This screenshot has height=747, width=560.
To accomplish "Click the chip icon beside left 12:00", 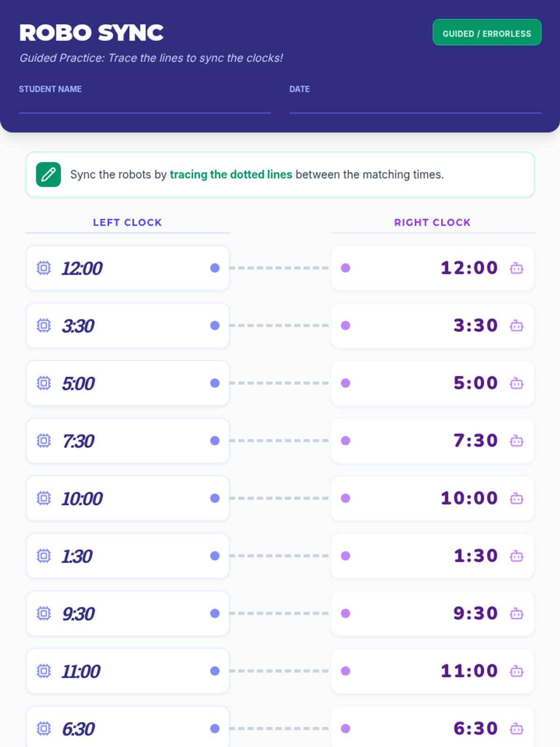I will 44,268.
